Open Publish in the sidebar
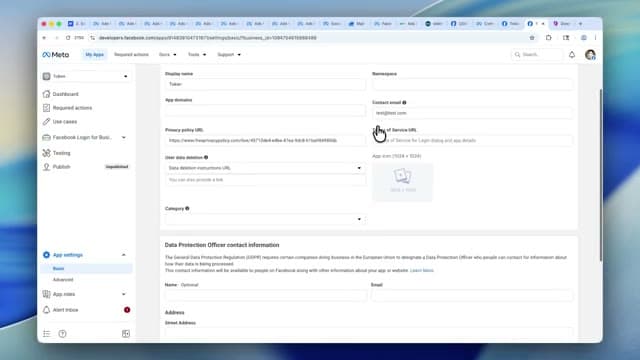Viewport: 640px width, 360px height. 61,167
